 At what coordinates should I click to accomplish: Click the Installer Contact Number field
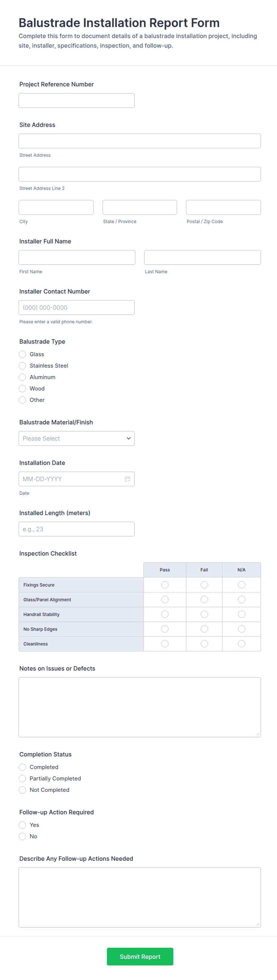pyautogui.click(x=77, y=307)
